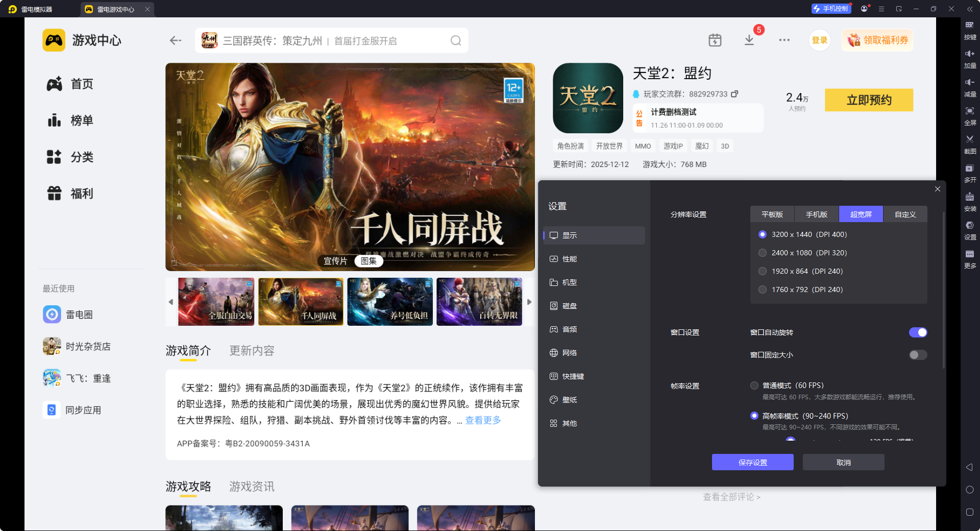This screenshot has height=531, width=980.
Task: Select 1920 x 864 (DPI 240) resolution
Action: coord(801,271)
